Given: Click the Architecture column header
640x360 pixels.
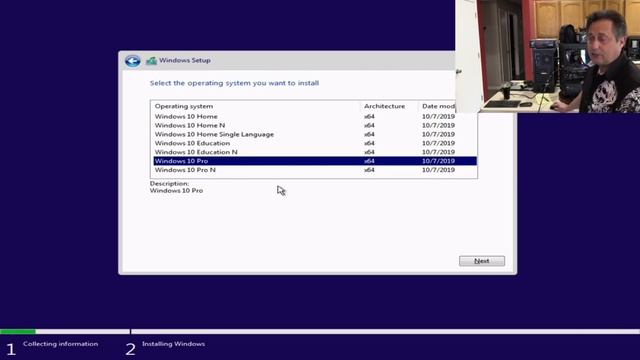Looking at the screenshot, I should coord(389,106).
